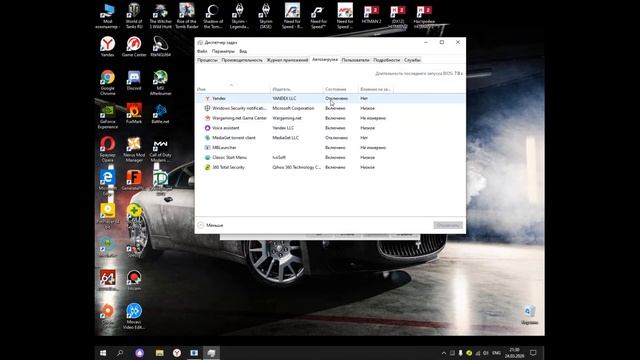Open Skyrim Legendary desktop shortcut
Image resolution: width=640 pixels, height=360 pixels.
click(x=240, y=16)
